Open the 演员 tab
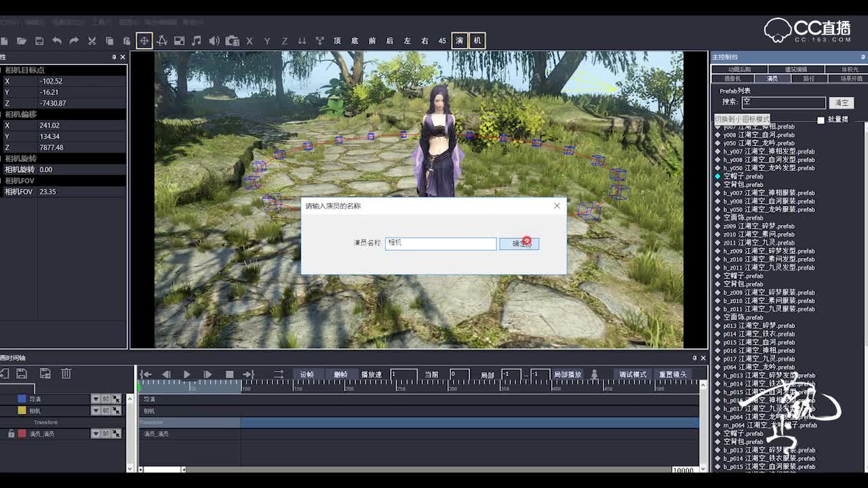Screen dimensions: 868x488 click(772, 79)
